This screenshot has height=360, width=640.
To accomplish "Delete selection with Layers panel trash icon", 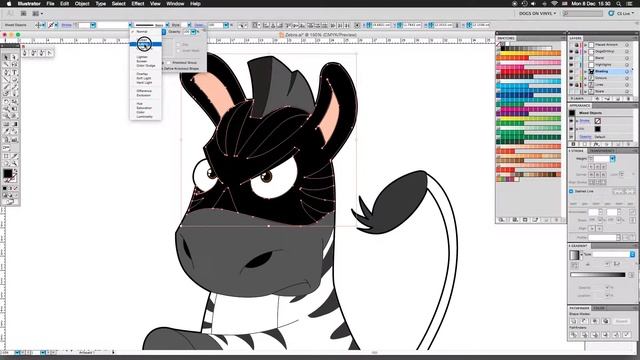I will 629,99.
